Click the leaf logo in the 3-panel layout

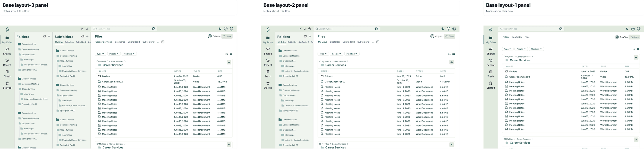(7, 29)
